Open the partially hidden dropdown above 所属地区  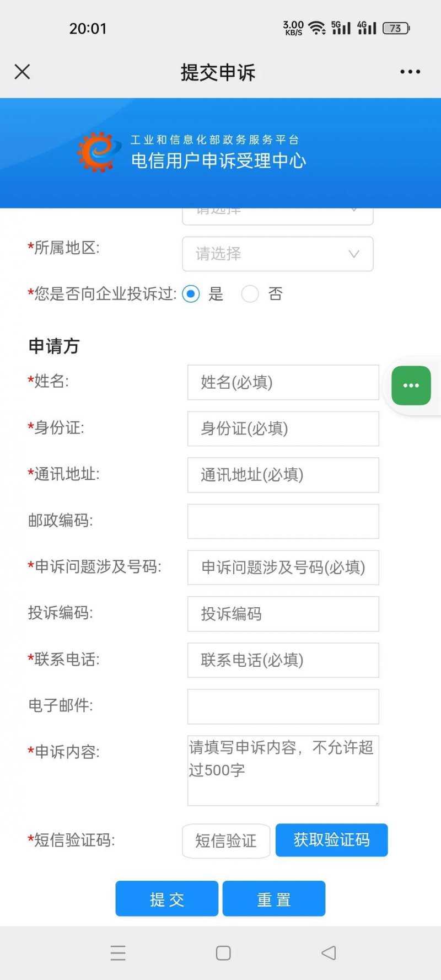pyautogui.click(x=278, y=215)
